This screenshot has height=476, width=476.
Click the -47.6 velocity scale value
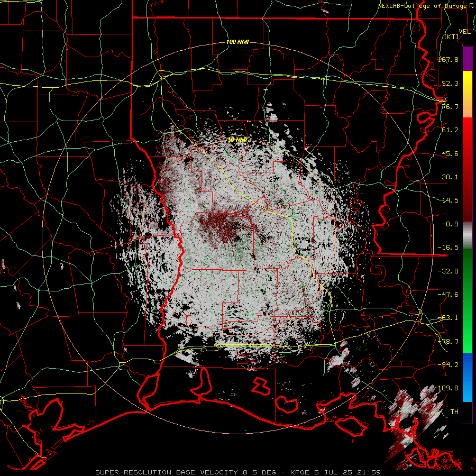(x=448, y=295)
